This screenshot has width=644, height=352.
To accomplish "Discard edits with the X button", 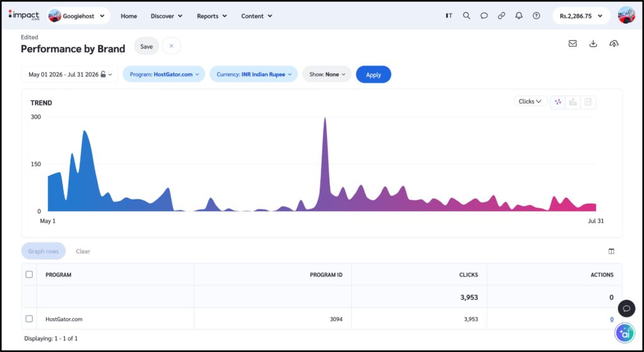I will tap(171, 46).
